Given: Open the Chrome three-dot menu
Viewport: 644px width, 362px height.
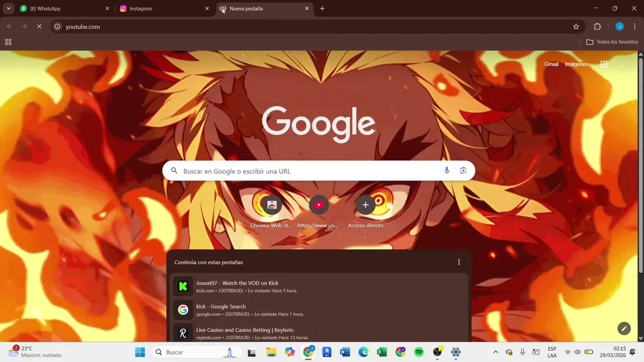Looking at the screenshot, I should point(635,27).
